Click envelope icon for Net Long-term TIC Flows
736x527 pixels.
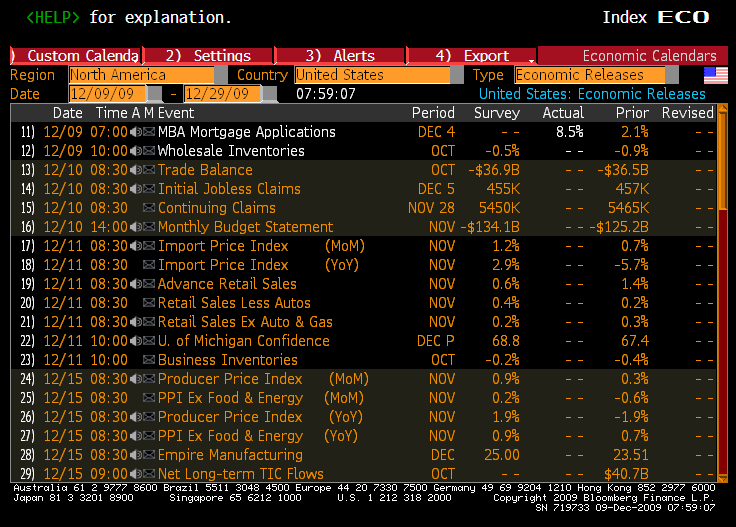[149, 474]
